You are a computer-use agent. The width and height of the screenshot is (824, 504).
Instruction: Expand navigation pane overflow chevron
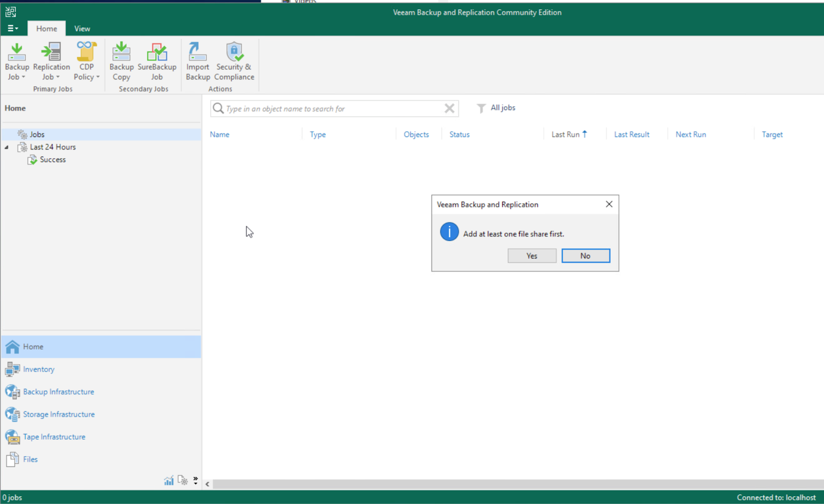(196, 481)
